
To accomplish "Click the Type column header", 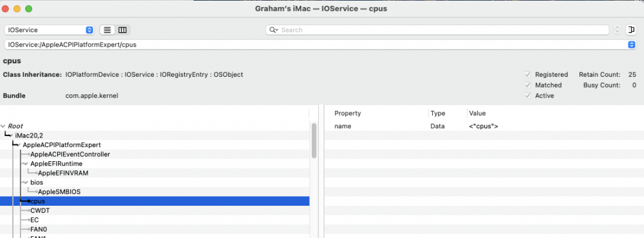I will click(437, 114).
